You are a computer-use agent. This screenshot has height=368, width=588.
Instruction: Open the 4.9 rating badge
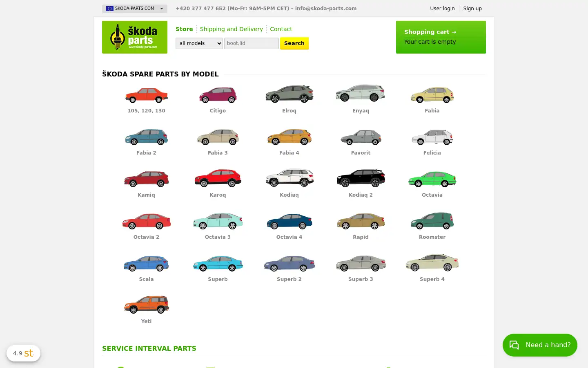click(x=23, y=353)
